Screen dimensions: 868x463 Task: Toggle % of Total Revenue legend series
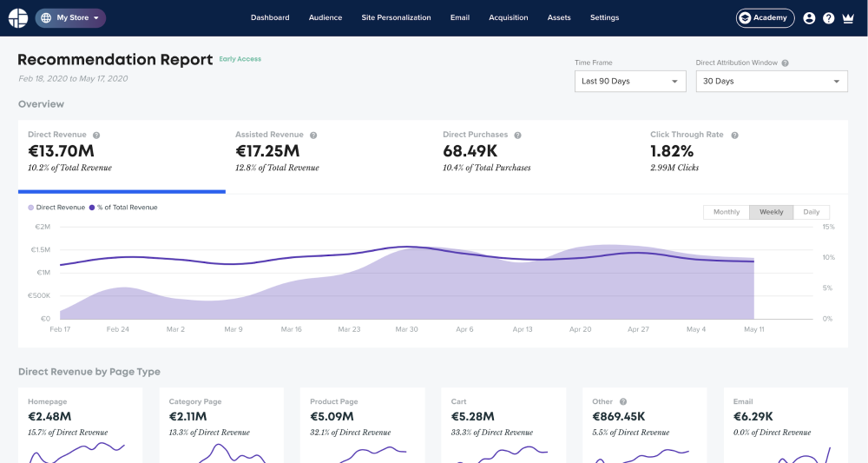(123, 208)
